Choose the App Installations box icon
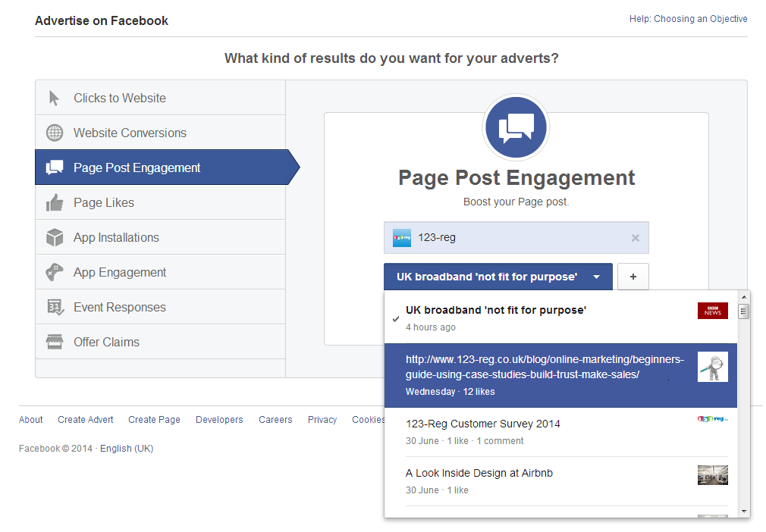Image resolution: width=766 pixels, height=532 pixels. 55,238
